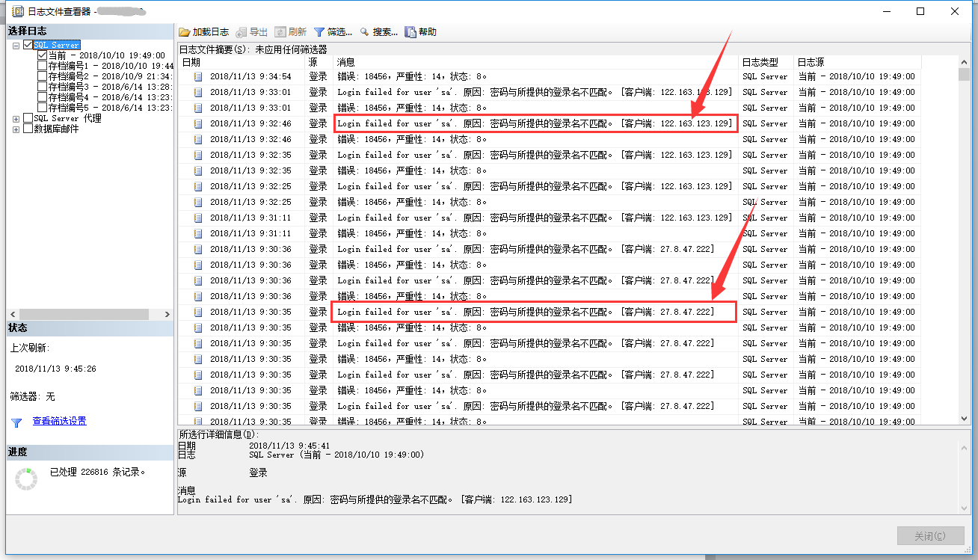The height and width of the screenshot is (560, 978).
Task: Click the detail pane Login failed message text
Action: 375,499
